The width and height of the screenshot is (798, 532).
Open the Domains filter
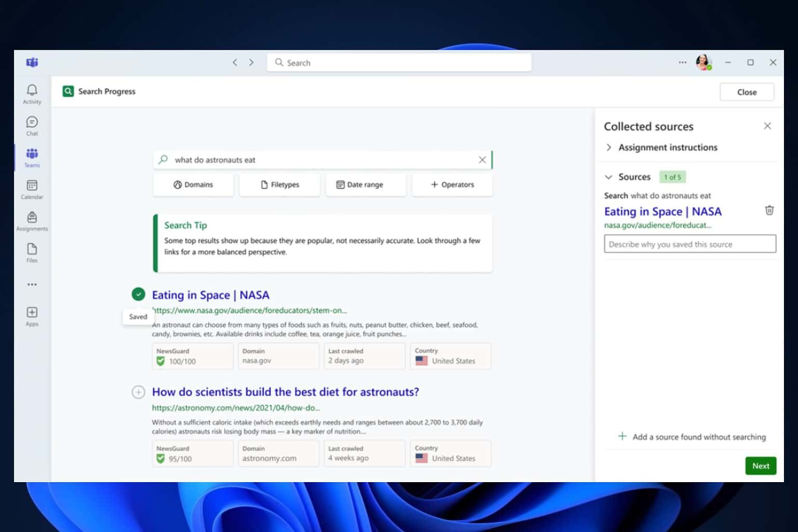(193, 184)
